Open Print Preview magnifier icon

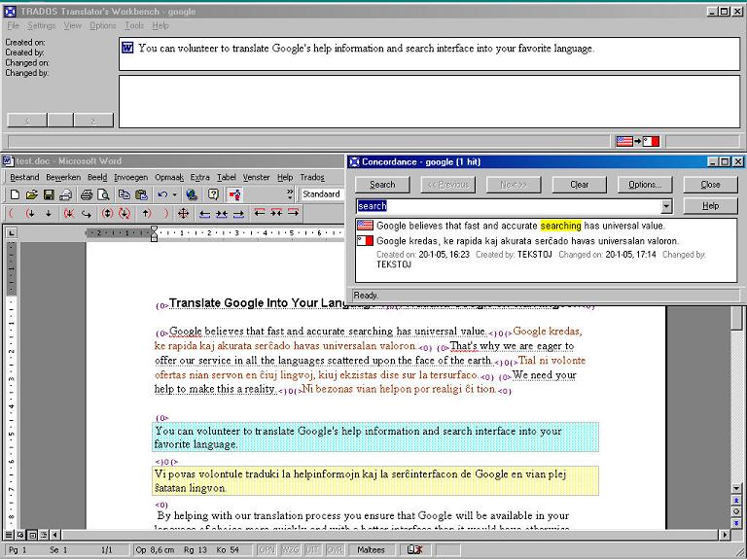pos(103,194)
